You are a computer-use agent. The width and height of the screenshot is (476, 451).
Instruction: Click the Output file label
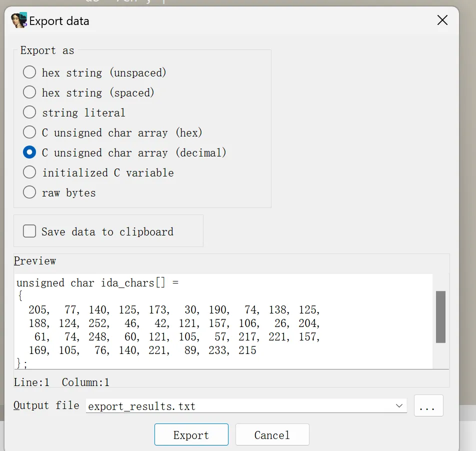pos(46,405)
